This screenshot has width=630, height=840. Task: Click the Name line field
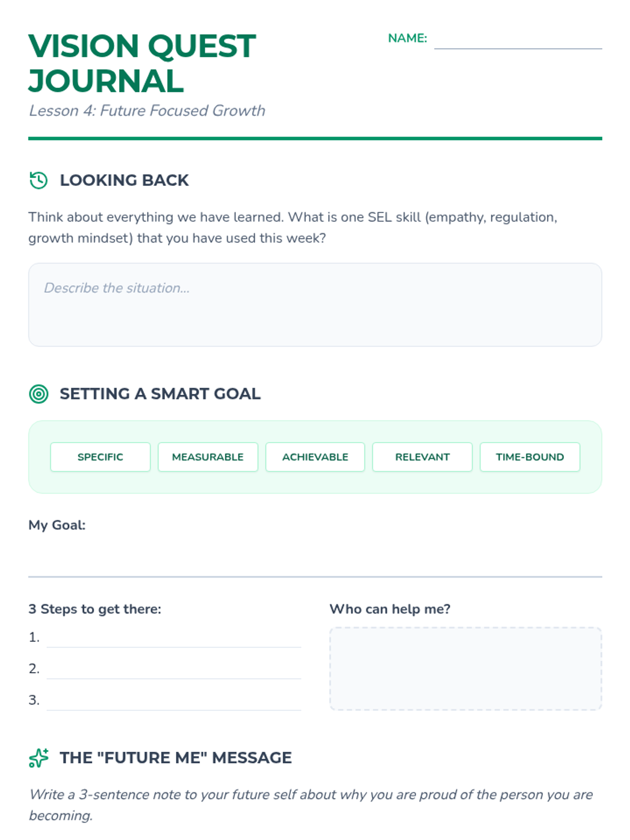518,40
